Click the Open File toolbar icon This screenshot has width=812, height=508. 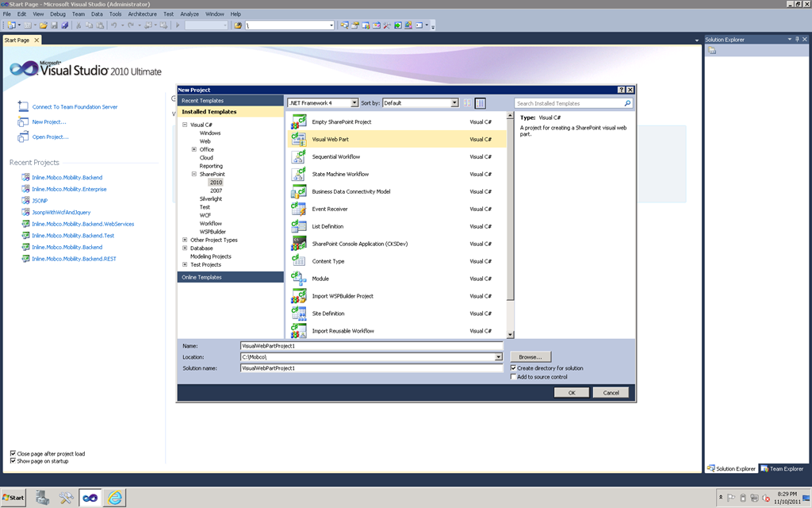pos(43,25)
